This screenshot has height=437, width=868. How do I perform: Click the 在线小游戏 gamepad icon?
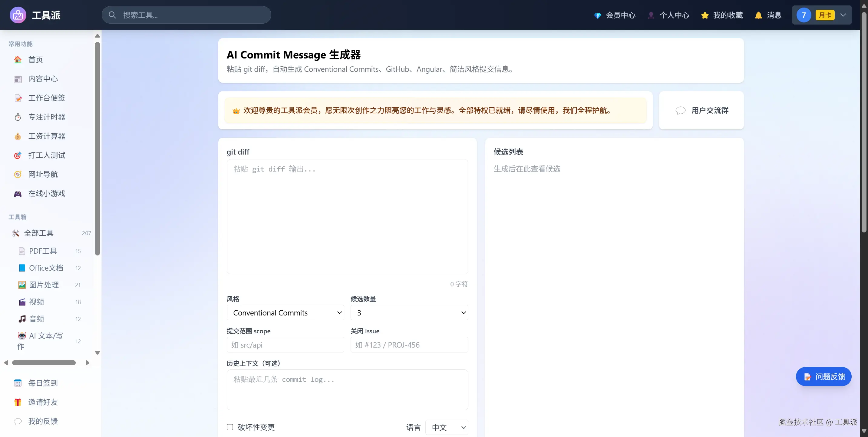tap(18, 194)
